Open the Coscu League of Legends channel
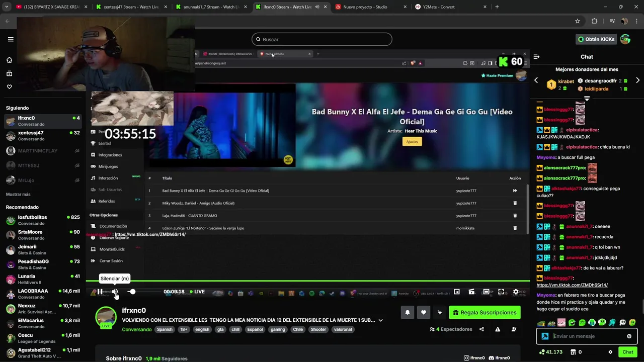 coord(43,338)
